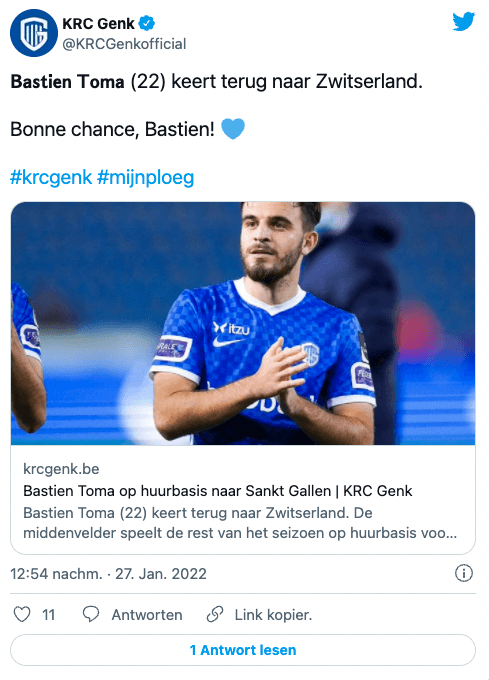
Task: Open the tweet info circle icon
Action: pyautogui.click(x=463, y=573)
